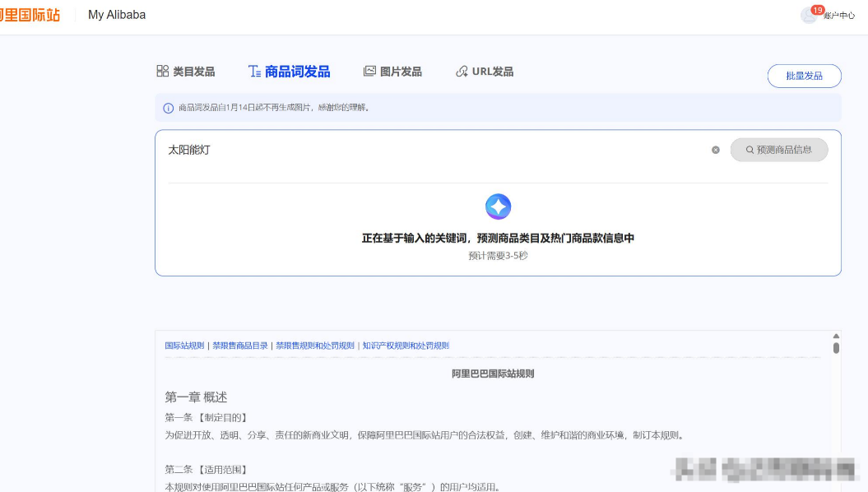Click the rules panel scroll-up arrow
This screenshot has width=868, height=492.
click(x=836, y=336)
